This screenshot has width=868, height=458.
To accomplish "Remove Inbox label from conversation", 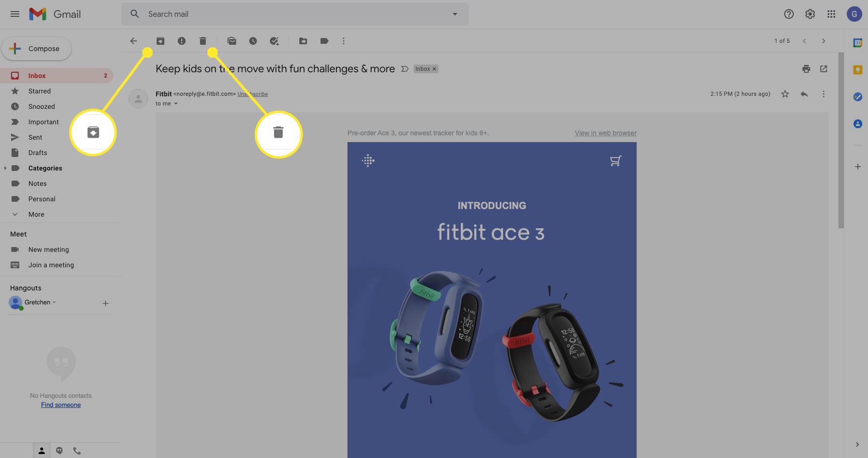I will point(434,69).
